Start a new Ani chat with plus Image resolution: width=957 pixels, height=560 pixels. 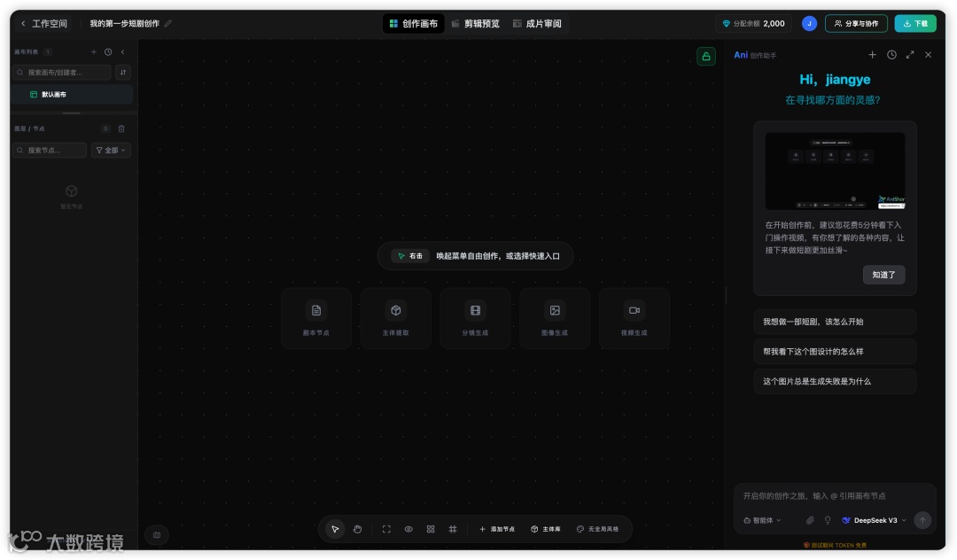(873, 55)
